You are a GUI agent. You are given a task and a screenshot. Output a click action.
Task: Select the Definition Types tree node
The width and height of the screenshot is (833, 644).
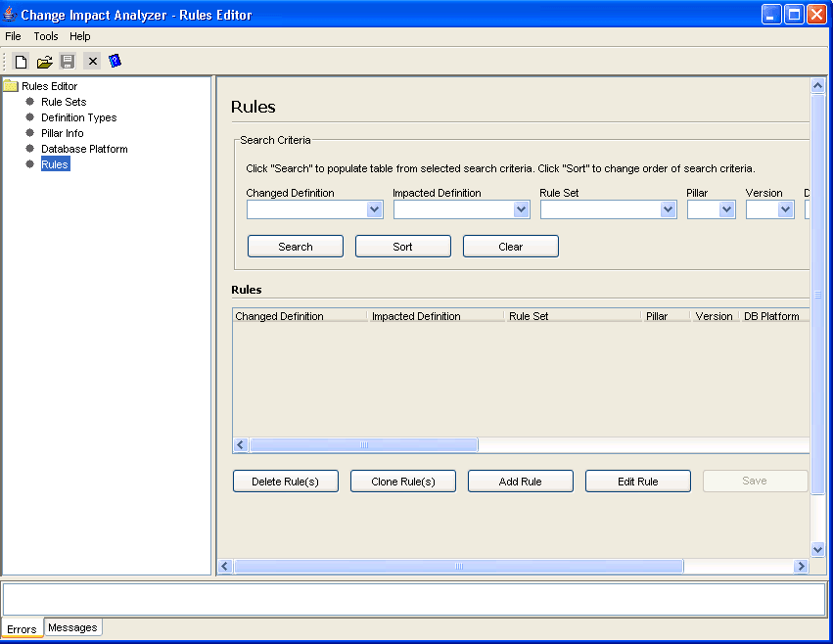click(78, 117)
